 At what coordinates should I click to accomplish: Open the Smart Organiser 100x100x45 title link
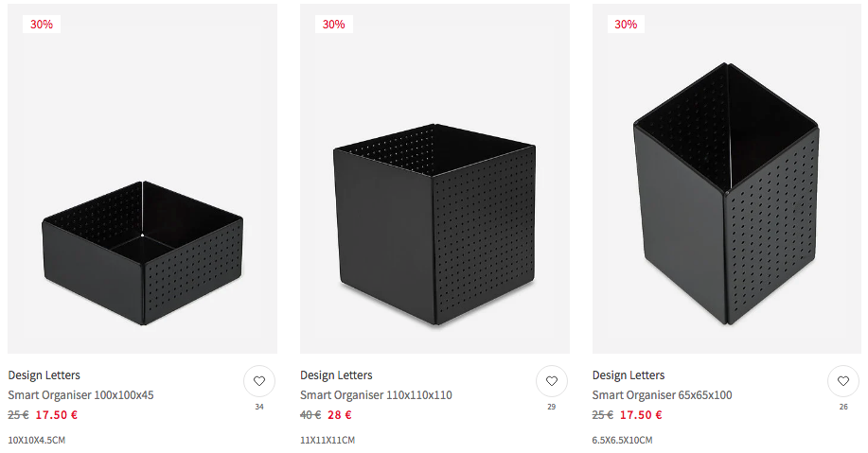coord(80,395)
